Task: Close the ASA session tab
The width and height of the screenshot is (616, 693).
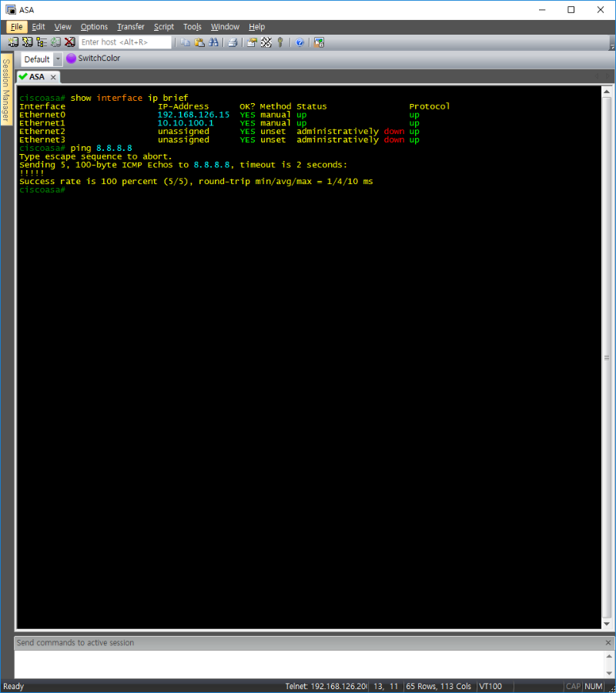Action: pos(53,77)
